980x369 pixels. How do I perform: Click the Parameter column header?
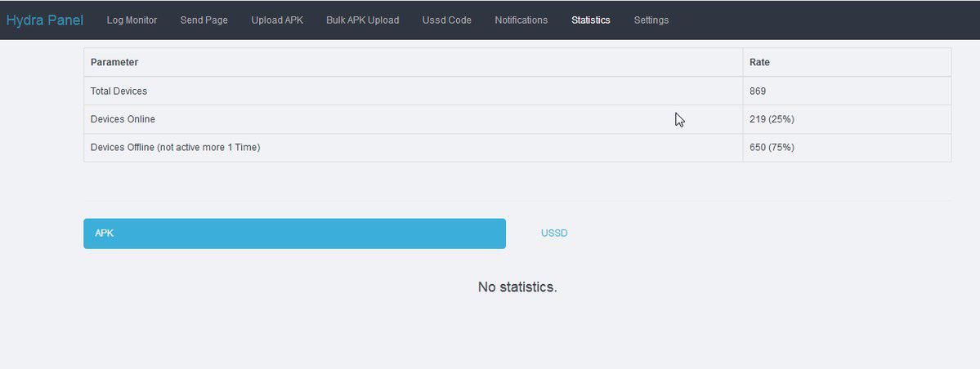114,62
